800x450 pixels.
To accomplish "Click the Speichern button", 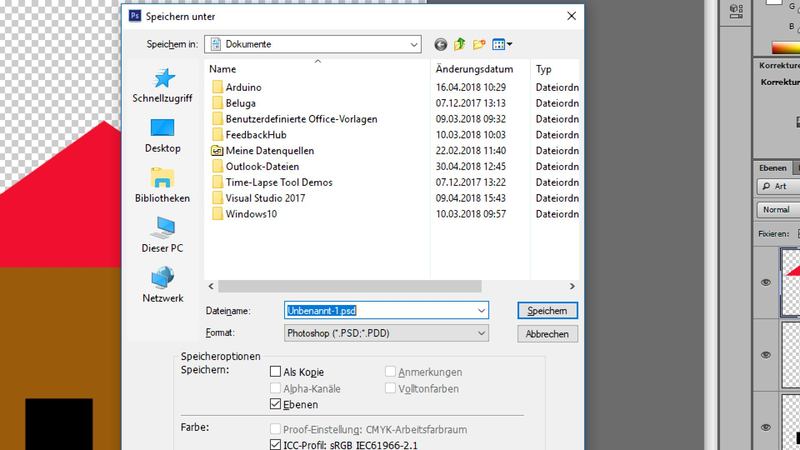I will point(547,311).
